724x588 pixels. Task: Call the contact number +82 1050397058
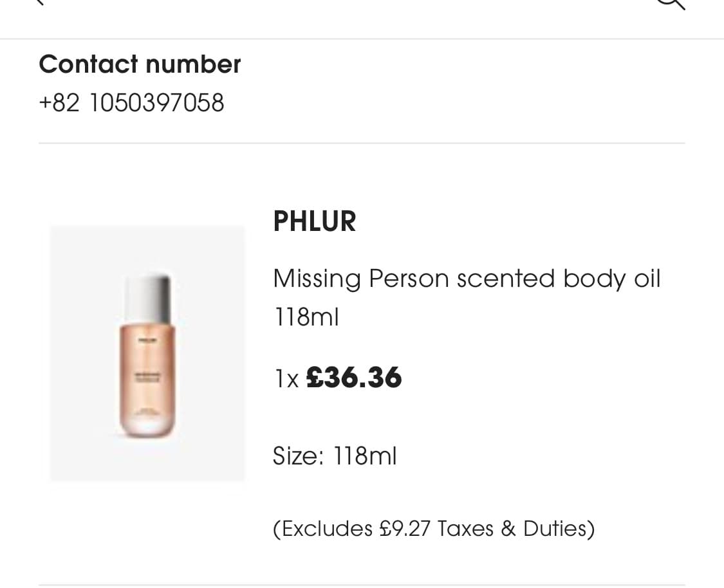point(131,102)
